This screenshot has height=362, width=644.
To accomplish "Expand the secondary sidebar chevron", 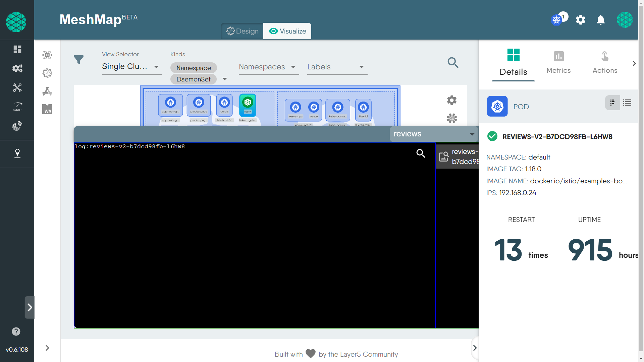I will (x=47, y=348).
